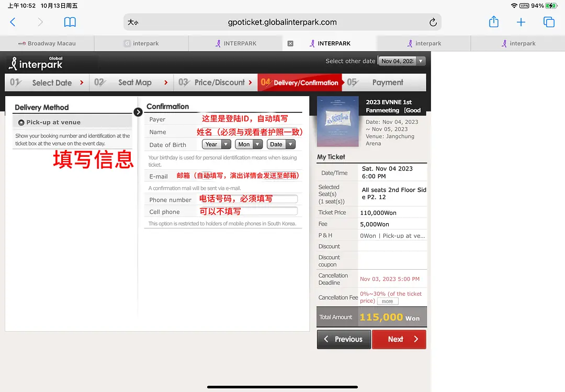
Task: Select the Pick-up at venue radio button
Action: click(x=21, y=122)
